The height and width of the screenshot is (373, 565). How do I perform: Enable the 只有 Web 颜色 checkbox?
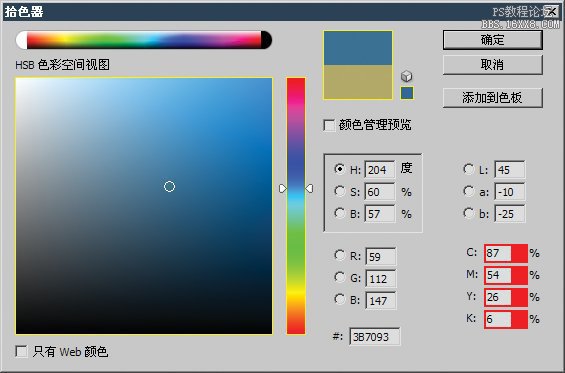[x=21, y=351]
